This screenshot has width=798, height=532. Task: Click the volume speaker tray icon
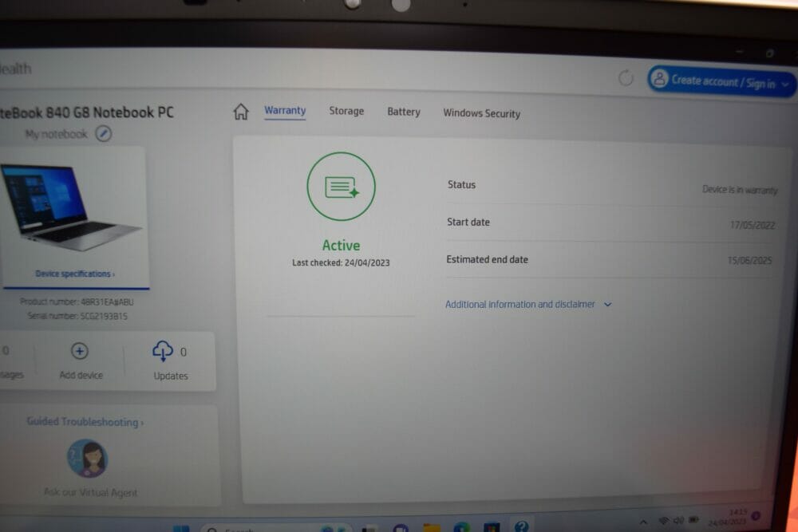679,520
